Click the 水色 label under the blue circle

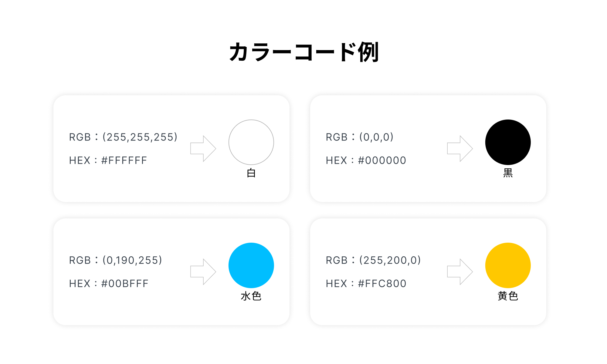pyautogui.click(x=251, y=296)
